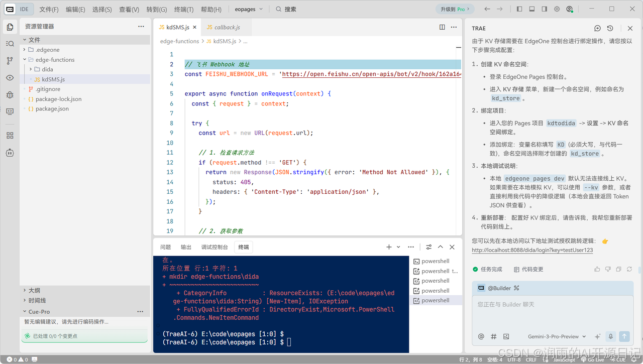Open terminal panel more actions ellipsis
This screenshot has height=364, width=643.
pyautogui.click(x=411, y=247)
